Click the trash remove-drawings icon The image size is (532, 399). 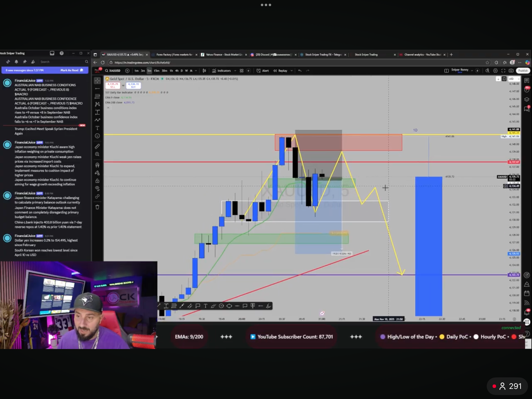[97, 207]
